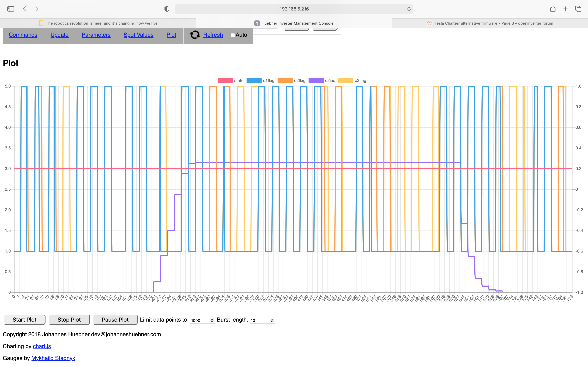Viewport: 588px width, 367px height.
Task: Click the Burst length stepper arrows
Action: pyautogui.click(x=272, y=320)
